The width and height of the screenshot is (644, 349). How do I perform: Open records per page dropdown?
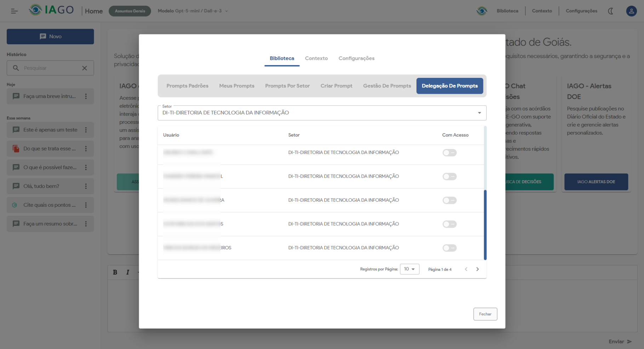pos(409,269)
